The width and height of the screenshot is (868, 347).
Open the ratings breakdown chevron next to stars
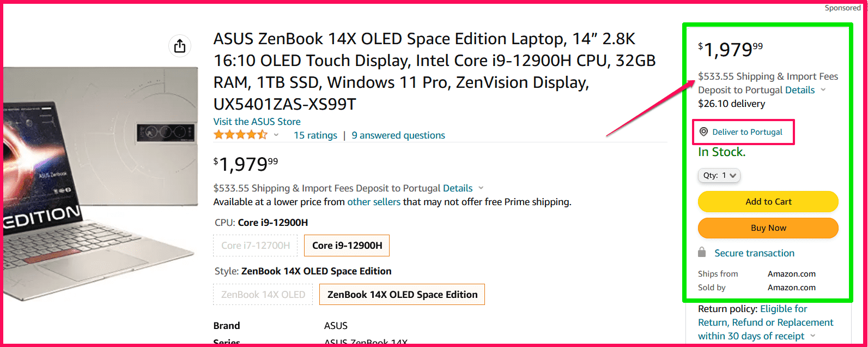(276, 135)
